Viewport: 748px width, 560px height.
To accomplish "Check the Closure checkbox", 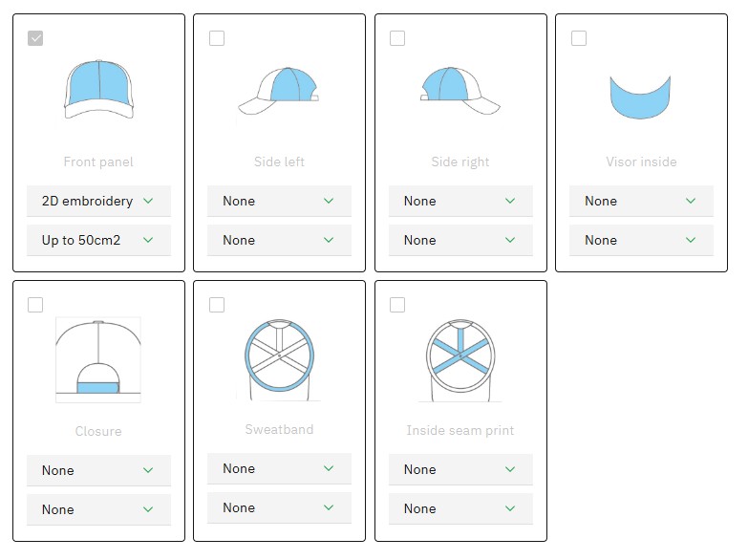I will [35, 305].
